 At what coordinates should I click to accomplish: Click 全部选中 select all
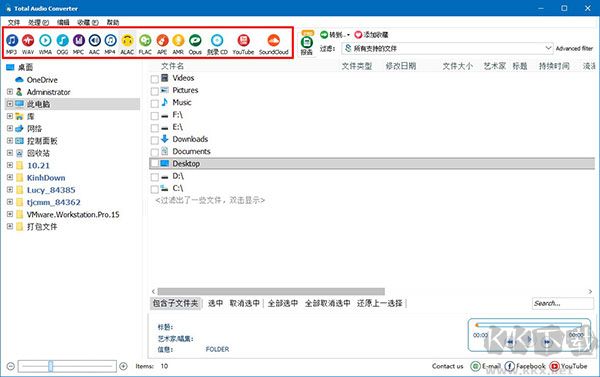click(283, 304)
